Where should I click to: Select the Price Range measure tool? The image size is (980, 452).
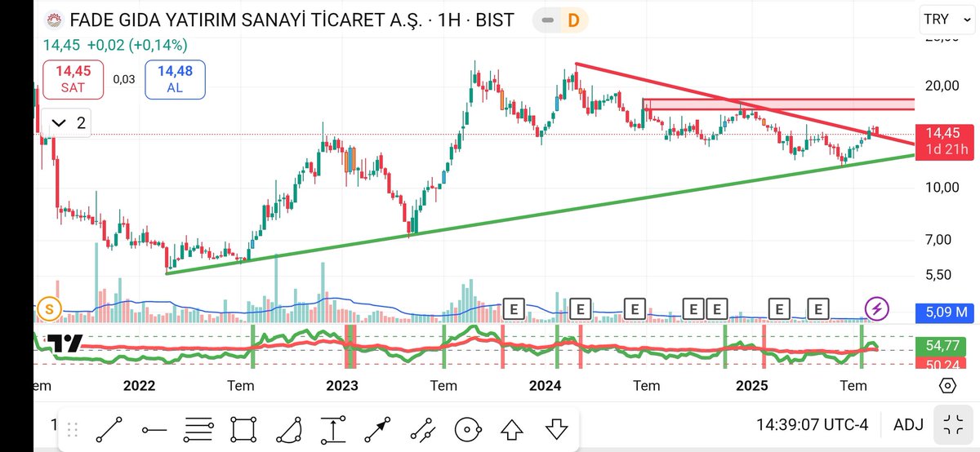tap(332, 428)
